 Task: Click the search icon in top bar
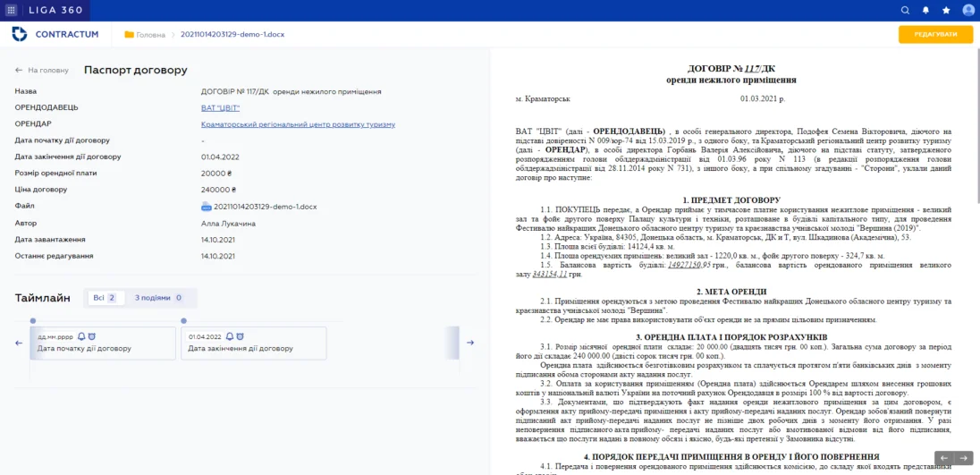(905, 10)
